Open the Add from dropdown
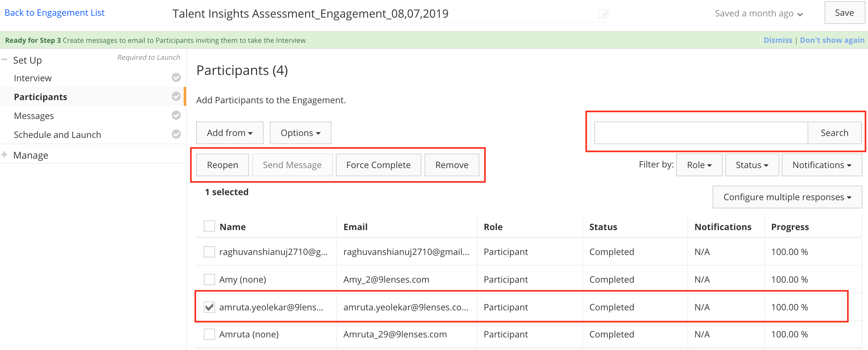This screenshot has height=350, width=868. pos(230,133)
